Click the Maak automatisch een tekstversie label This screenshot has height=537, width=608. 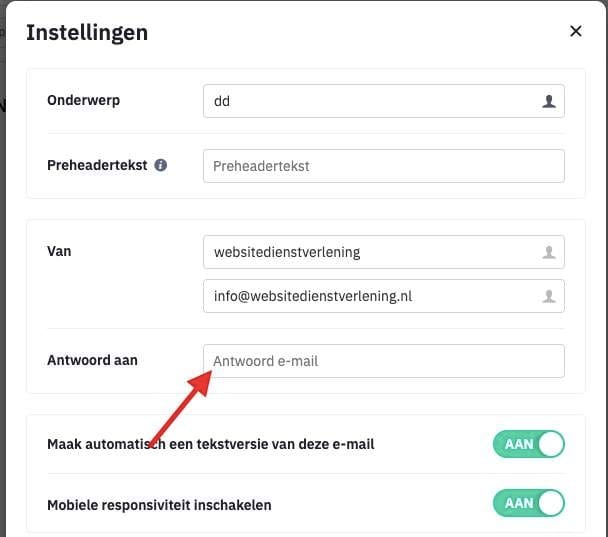click(210, 444)
